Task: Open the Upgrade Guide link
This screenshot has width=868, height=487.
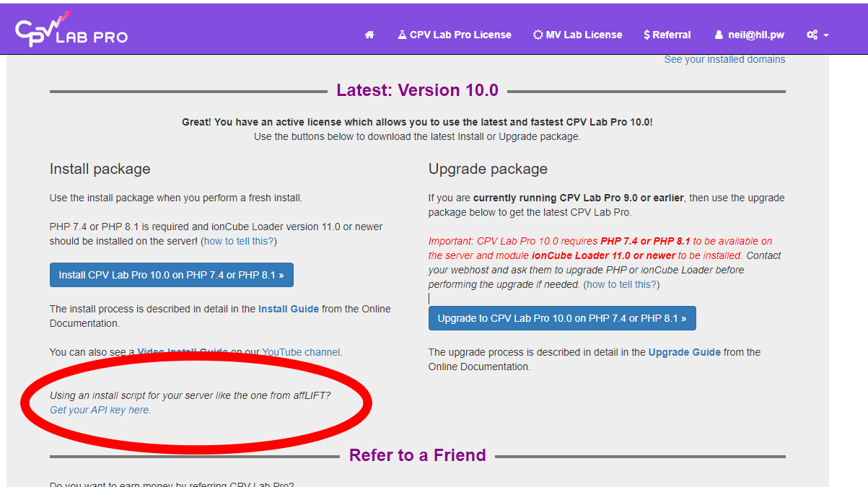Action: [685, 352]
